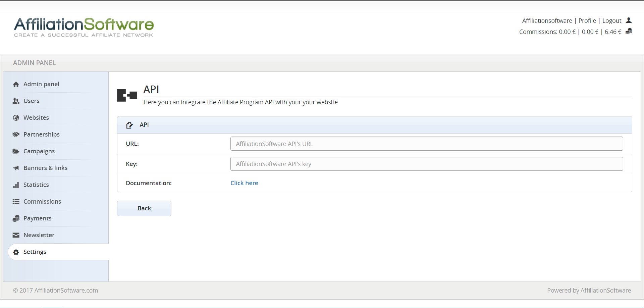Click the Logout link
The height and width of the screenshot is (308, 644).
coord(612,21)
